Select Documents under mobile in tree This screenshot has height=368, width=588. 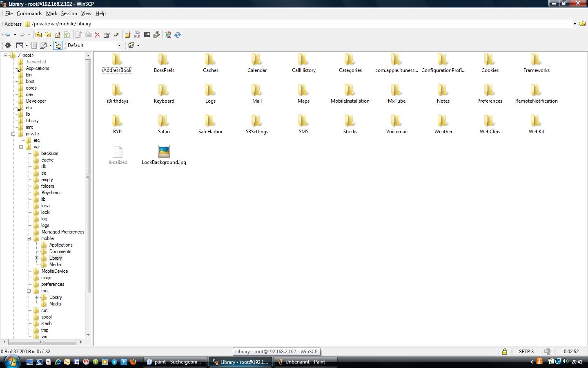click(60, 251)
